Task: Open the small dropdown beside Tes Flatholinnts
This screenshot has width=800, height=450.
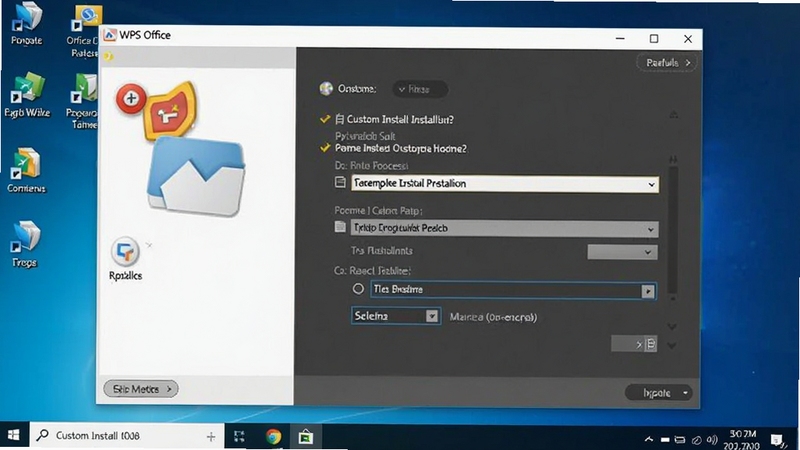Action: click(x=622, y=252)
